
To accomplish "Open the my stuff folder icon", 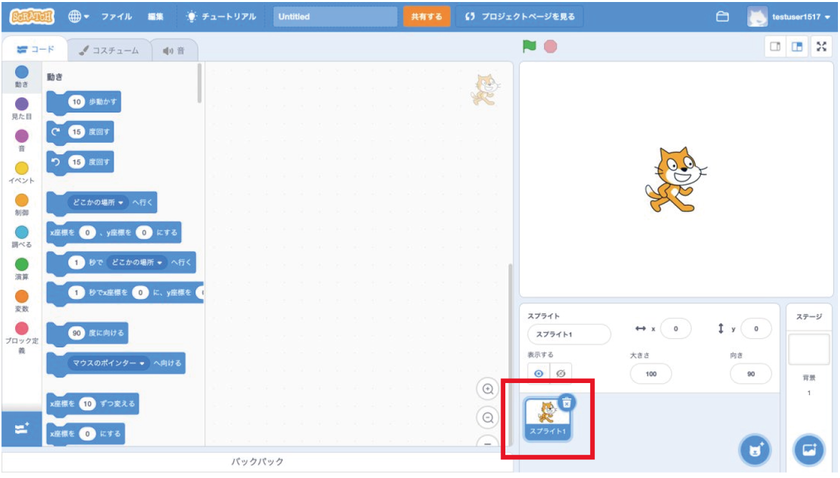I will (x=722, y=17).
